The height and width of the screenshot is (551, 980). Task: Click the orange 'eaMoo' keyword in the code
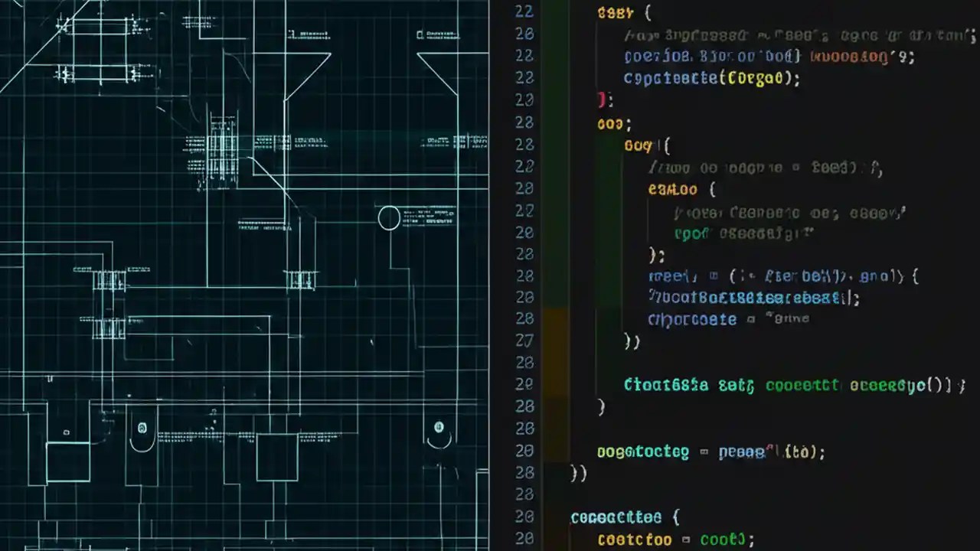point(672,189)
